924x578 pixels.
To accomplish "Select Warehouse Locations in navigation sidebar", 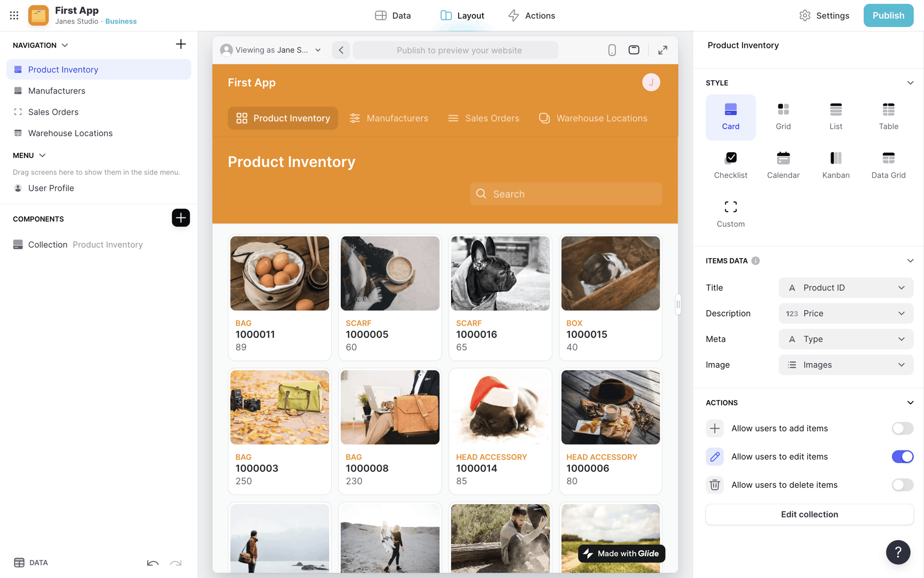I will click(99, 133).
